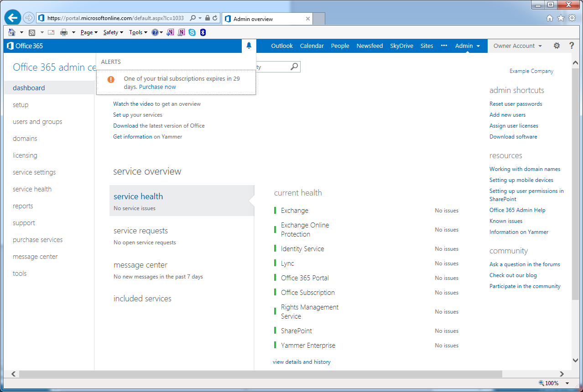
Task: Click the Reset user passwords shortcut
Action: [515, 104]
